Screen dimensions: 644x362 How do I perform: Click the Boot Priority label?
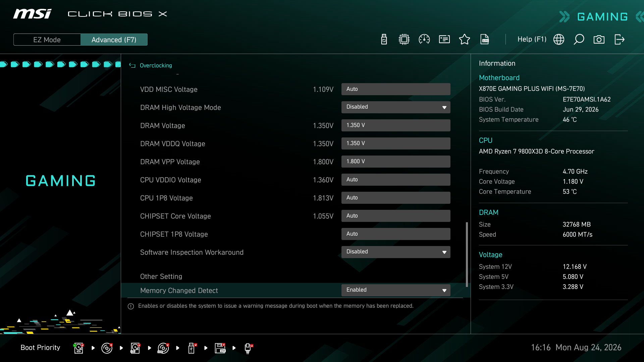[x=40, y=348]
